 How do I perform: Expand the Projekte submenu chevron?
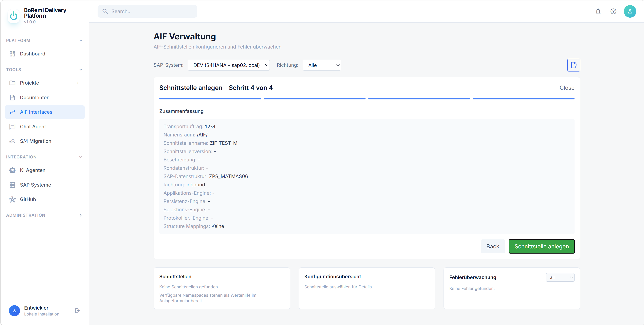(78, 83)
